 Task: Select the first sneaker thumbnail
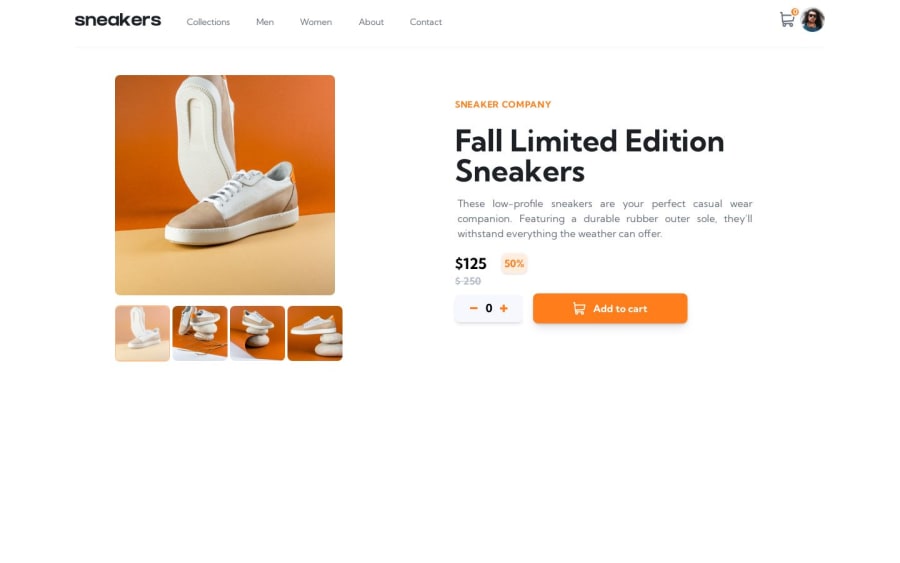[x=142, y=333]
